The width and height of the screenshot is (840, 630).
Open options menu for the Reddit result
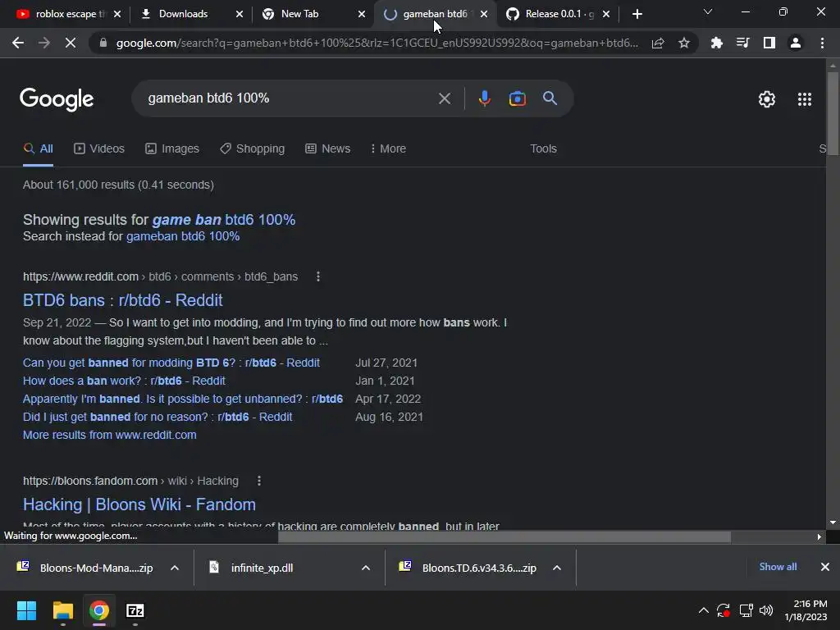tap(318, 276)
